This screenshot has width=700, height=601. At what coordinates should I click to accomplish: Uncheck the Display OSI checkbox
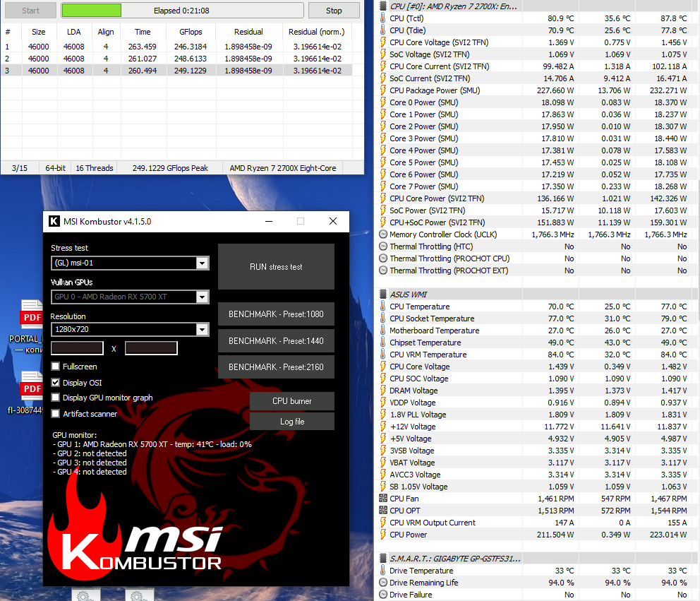point(55,383)
